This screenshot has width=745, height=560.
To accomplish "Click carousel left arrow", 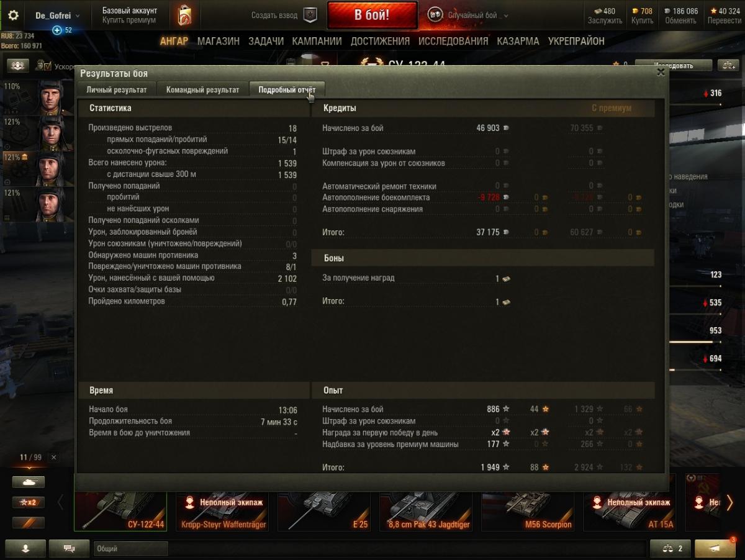I will [61, 502].
